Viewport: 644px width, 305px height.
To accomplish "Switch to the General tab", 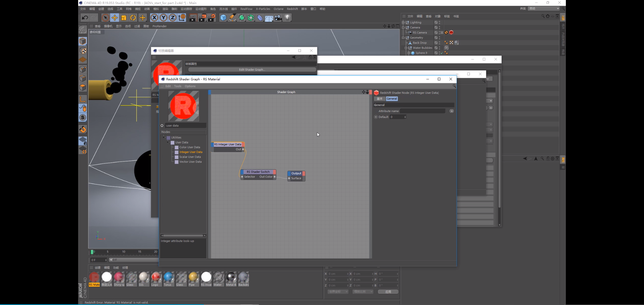I will (x=392, y=99).
